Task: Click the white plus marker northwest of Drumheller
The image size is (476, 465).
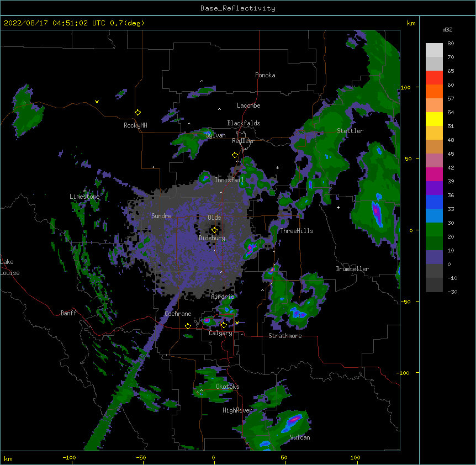Action: coord(338,207)
